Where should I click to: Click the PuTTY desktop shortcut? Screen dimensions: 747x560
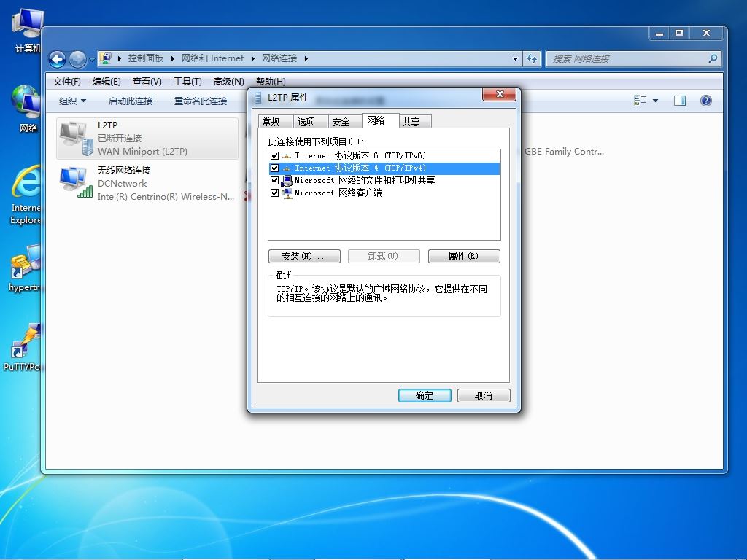click(23, 348)
